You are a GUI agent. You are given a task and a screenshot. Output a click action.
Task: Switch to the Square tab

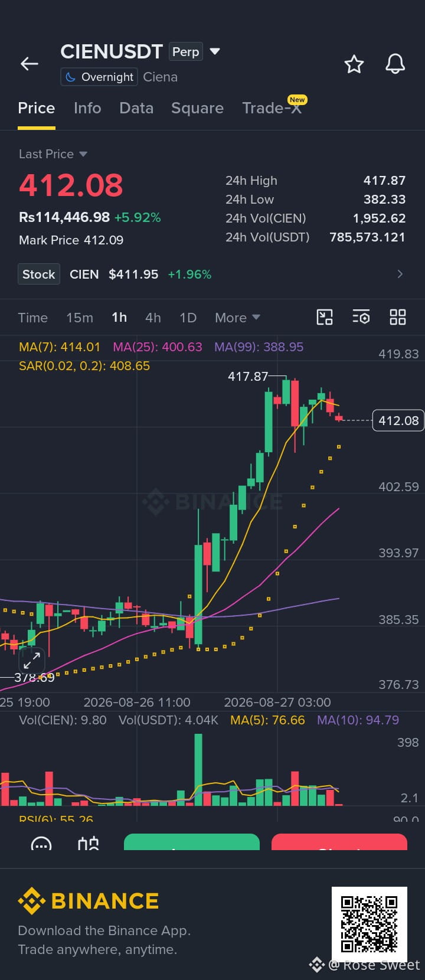197,108
